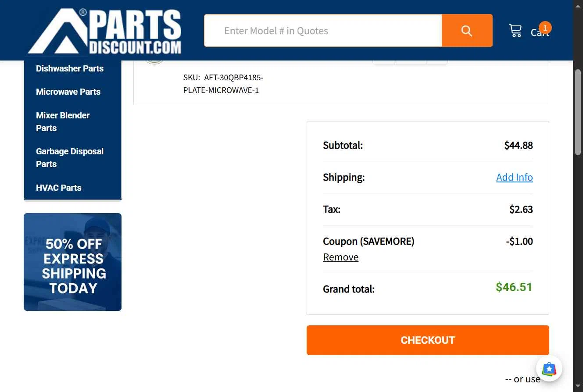Image resolution: width=583 pixels, height=392 pixels.
Task: Click the SKU AFT-30QBP4185 text
Action: pyautogui.click(x=223, y=84)
